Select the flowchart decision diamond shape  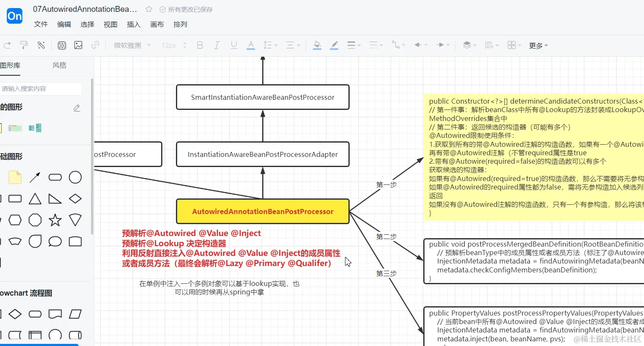[x=15, y=314]
